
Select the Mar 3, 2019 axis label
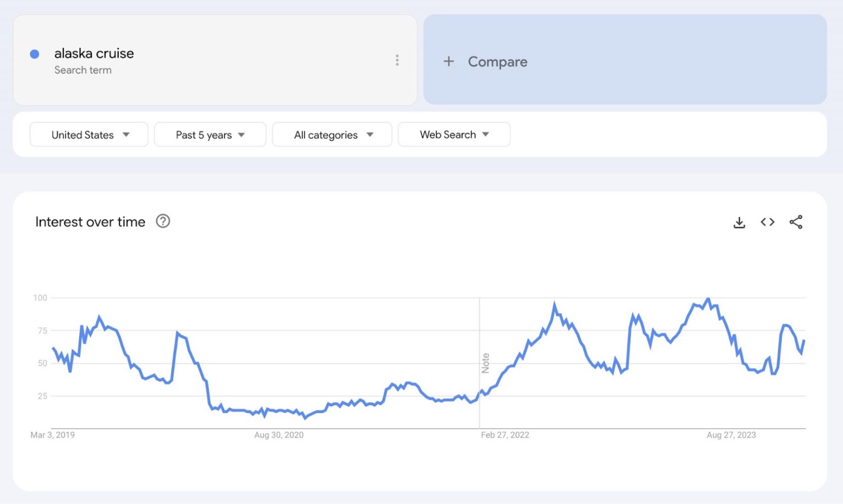[x=53, y=435]
